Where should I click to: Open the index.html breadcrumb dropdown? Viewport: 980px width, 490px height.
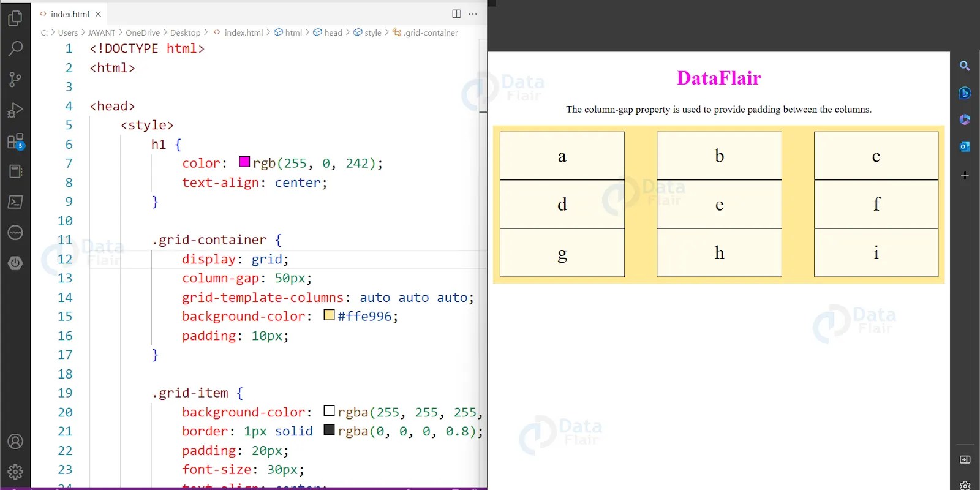coord(238,32)
